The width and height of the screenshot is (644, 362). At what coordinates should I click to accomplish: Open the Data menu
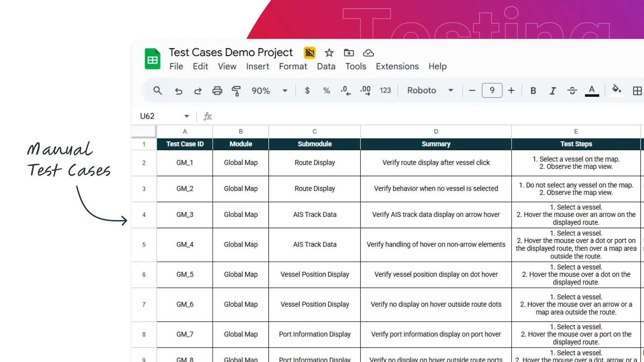[x=326, y=66]
